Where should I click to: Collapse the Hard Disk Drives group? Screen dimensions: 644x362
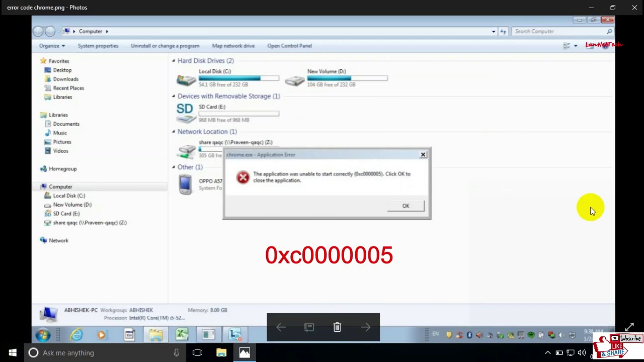174,61
